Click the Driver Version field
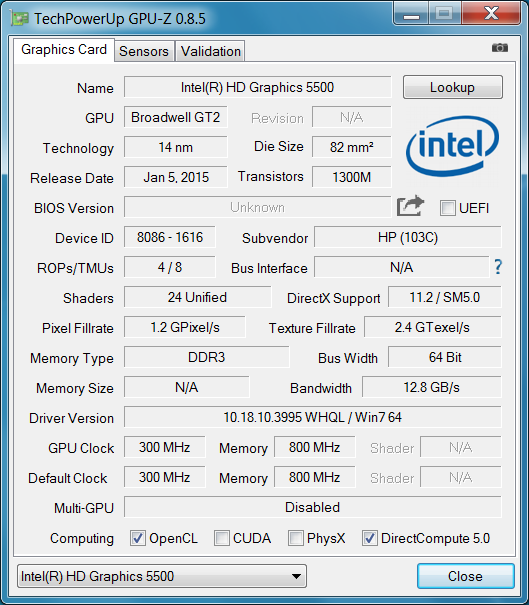Viewport: 529px width, 605px height. (x=313, y=417)
